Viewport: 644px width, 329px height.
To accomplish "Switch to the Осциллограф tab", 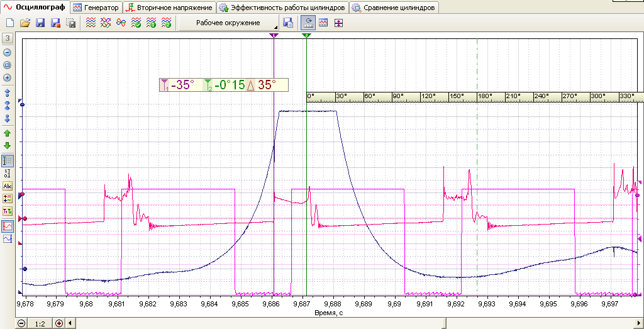I will [x=35, y=8].
